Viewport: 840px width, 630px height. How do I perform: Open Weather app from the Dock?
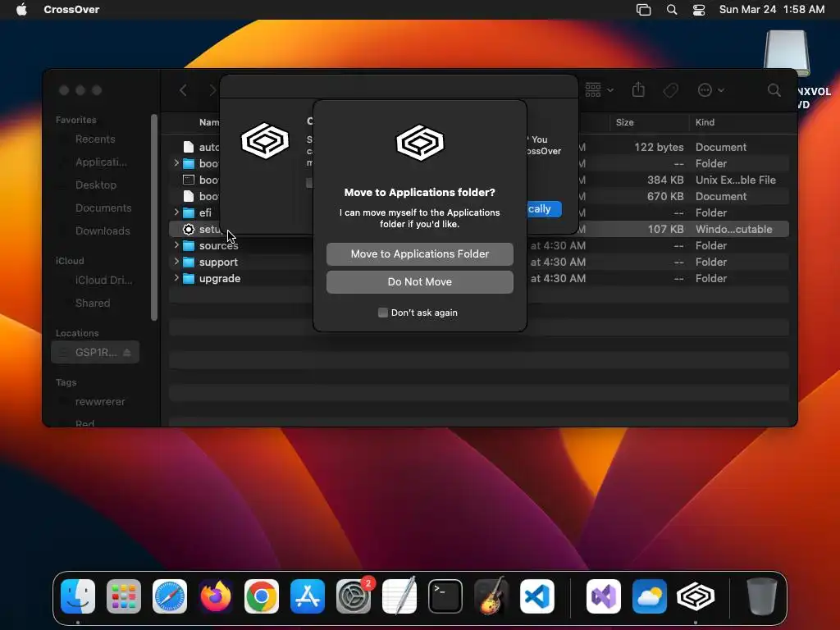coord(650,596)
